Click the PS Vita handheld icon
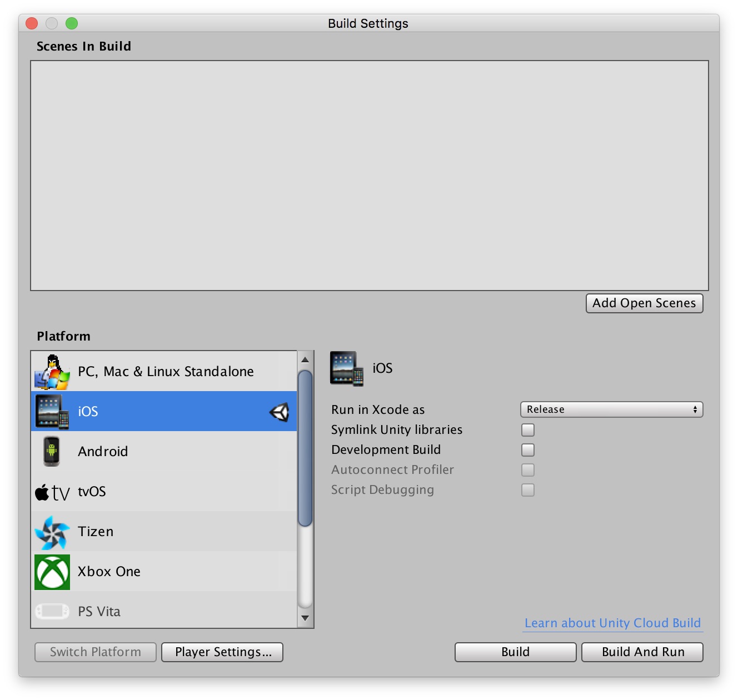Screen dimensions: 738x700 click(x=52, y=611)
